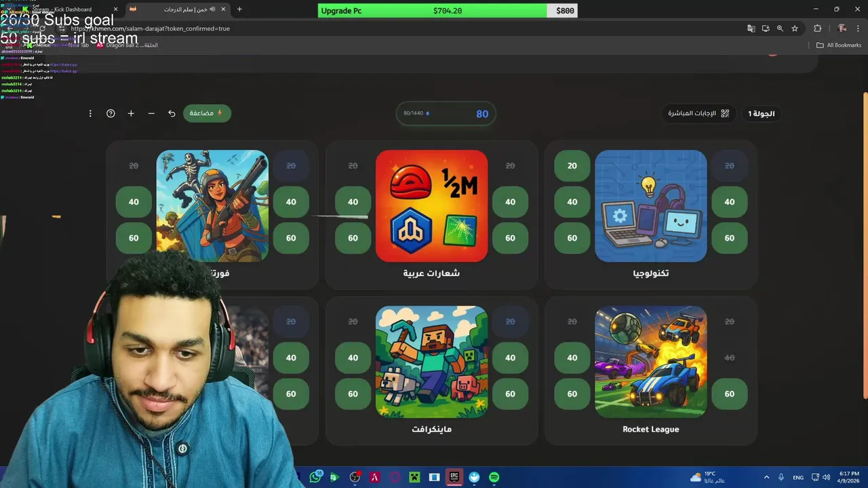Expand the hidden system tray icons

pos(766,477)
